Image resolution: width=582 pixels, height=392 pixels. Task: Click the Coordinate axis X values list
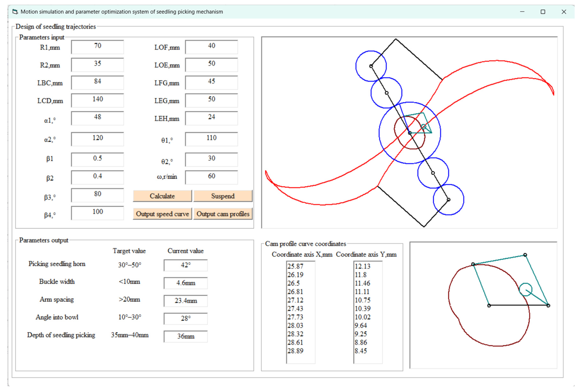pos(300,312)
